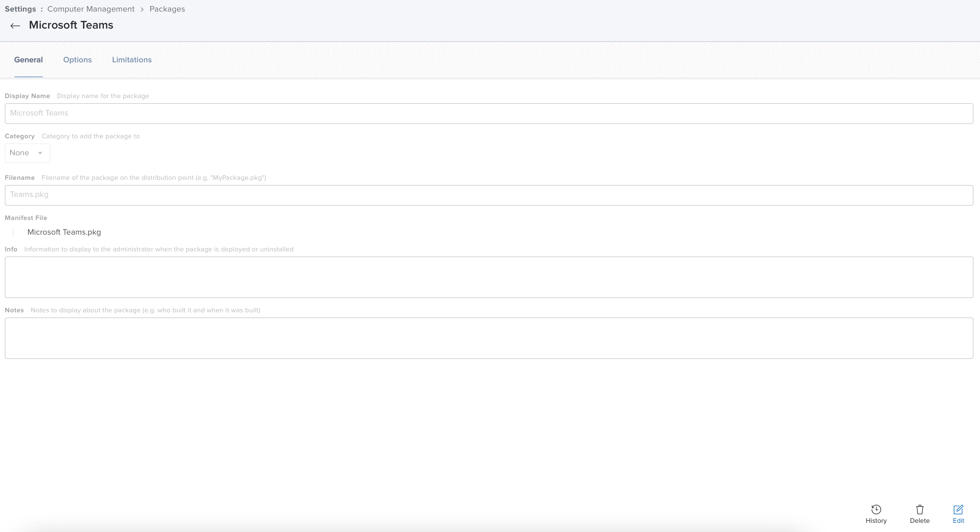The height and width of the screenshot is (532, 980).
Task: Go back using the left arrow
Action: 15,26
